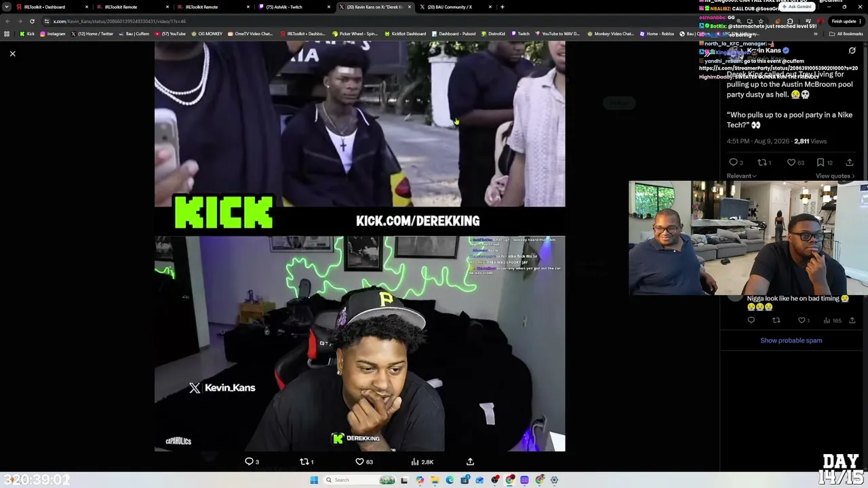Open the All Bookmarks folder
This screenshot has height=488, width=868.
coord(847,34)
